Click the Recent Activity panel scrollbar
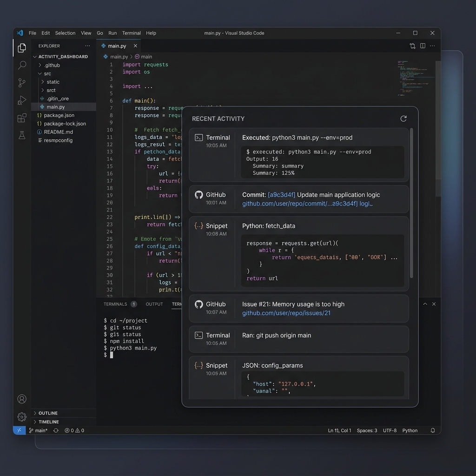476x476 pixels. click(x=411, y=203)
